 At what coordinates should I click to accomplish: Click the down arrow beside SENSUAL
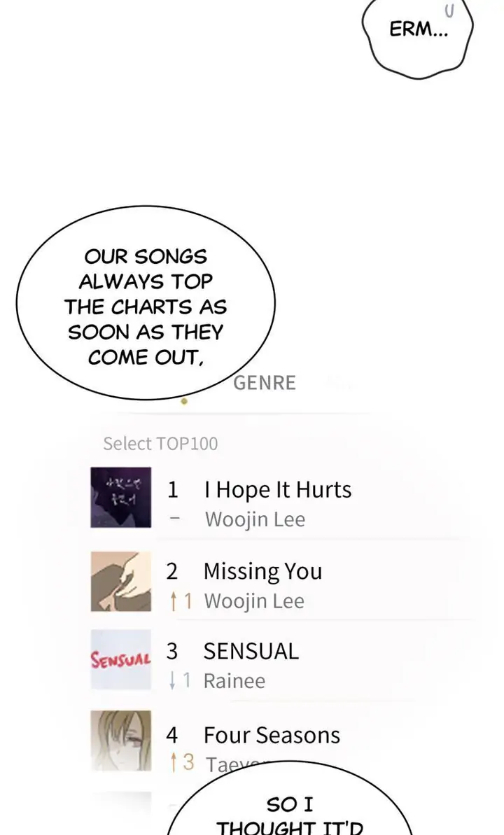click(x=172, y=681)
